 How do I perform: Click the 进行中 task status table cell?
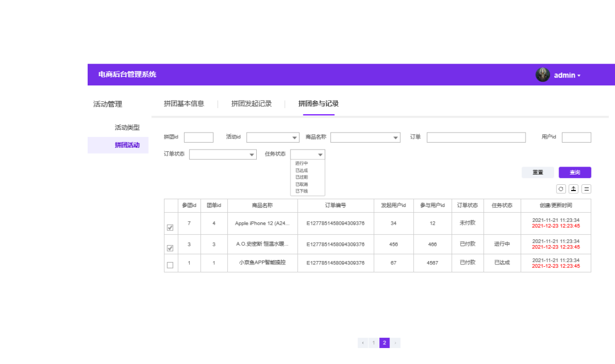click(x=502, y=244)
